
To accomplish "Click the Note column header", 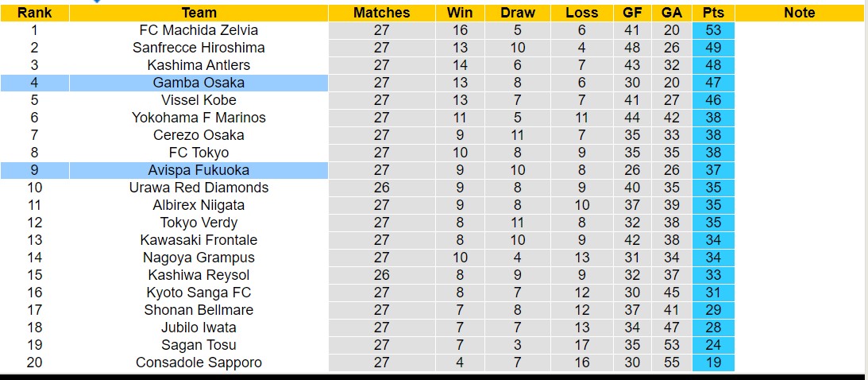I will click(x=799, y=13).
